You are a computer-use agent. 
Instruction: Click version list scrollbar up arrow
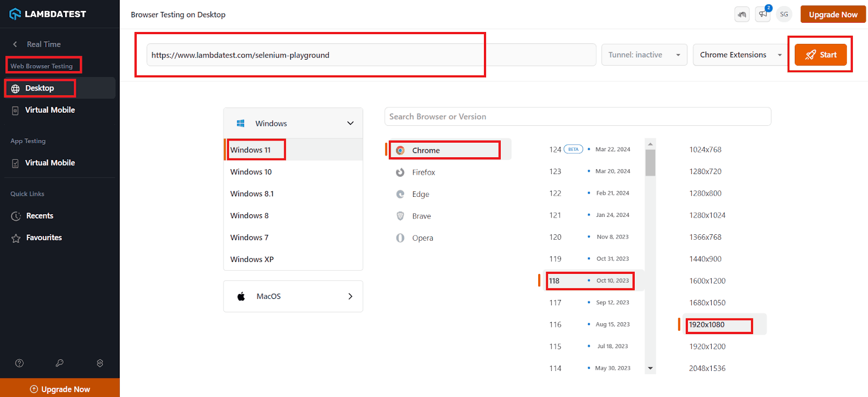650,144
